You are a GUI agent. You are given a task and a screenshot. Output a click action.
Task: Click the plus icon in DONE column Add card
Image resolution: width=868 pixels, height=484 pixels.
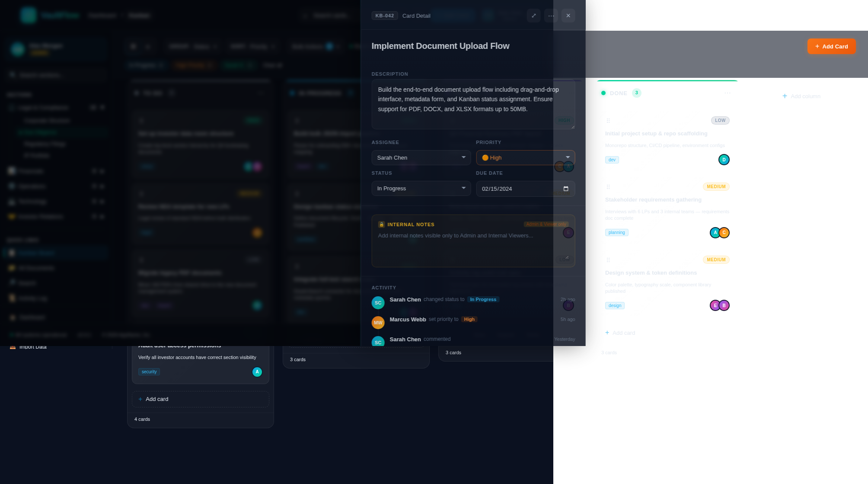[x=607, y=333]
